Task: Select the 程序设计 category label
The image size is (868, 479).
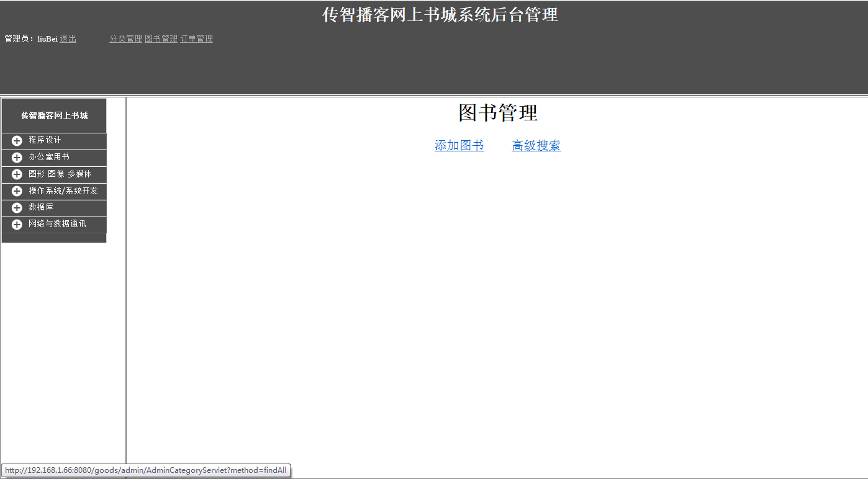Action: 45,140
